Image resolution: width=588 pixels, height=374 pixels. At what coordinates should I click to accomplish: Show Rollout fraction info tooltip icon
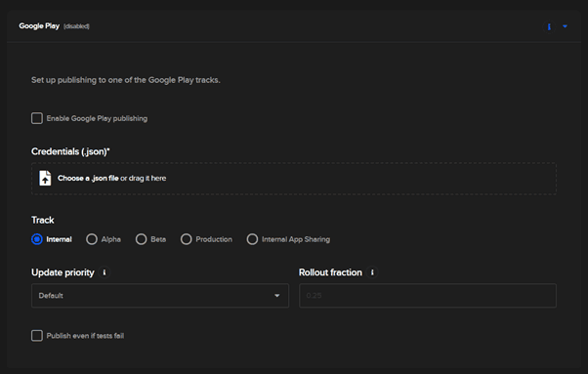(x=372, y=272)
